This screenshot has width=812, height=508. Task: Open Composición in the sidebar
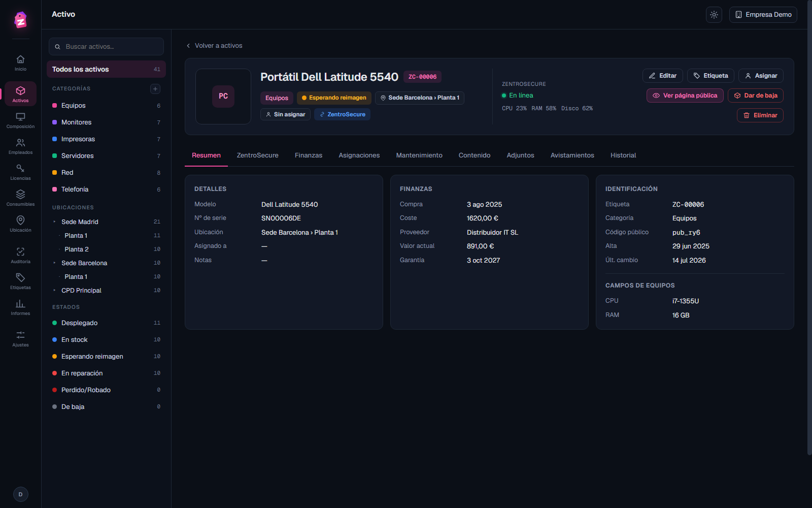pos(20,120)
